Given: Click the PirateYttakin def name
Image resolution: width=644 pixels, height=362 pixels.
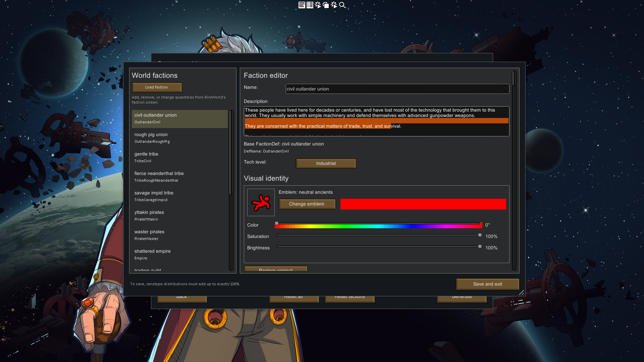Looking at the screenshot, I should tap(146, 220).
